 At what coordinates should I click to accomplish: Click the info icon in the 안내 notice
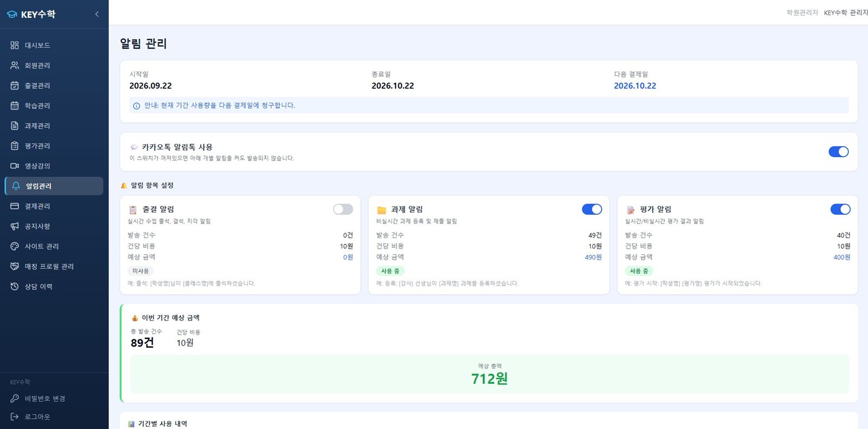(x=137, y=106)
